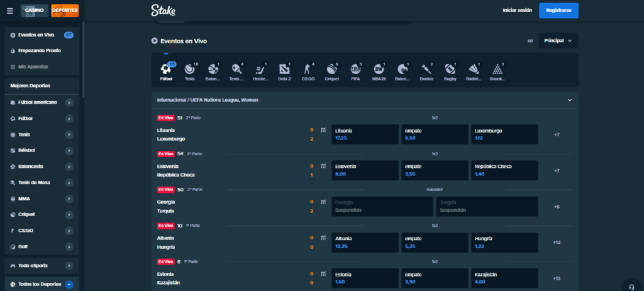Open stats icon for Estonia vs Kazajistán

click(x=323, y=274)
